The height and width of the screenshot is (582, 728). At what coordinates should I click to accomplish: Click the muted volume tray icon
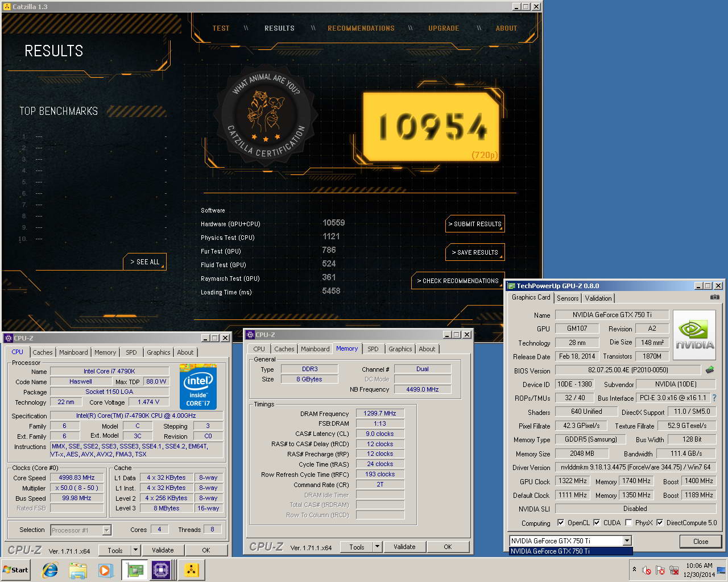[647, 570]
